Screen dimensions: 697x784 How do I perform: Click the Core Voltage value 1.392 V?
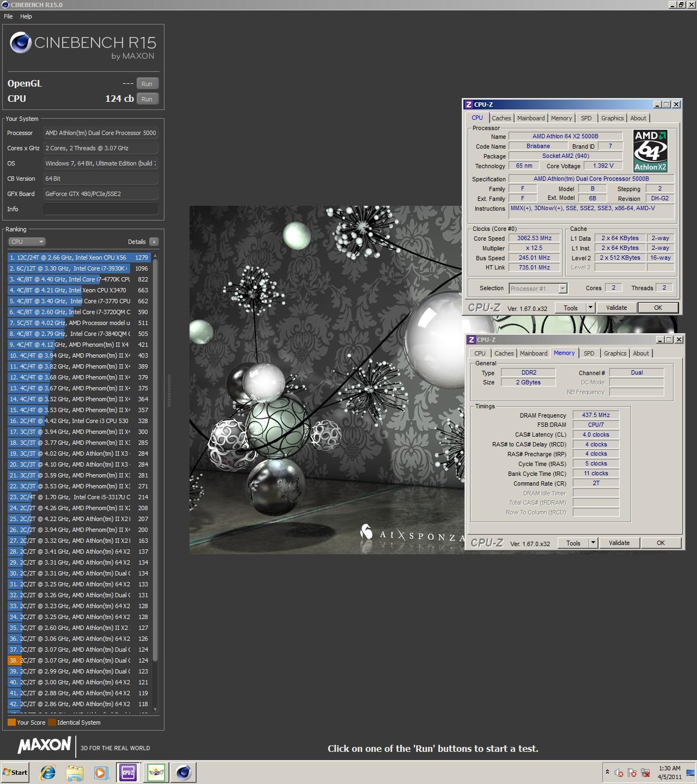point(603,166)
